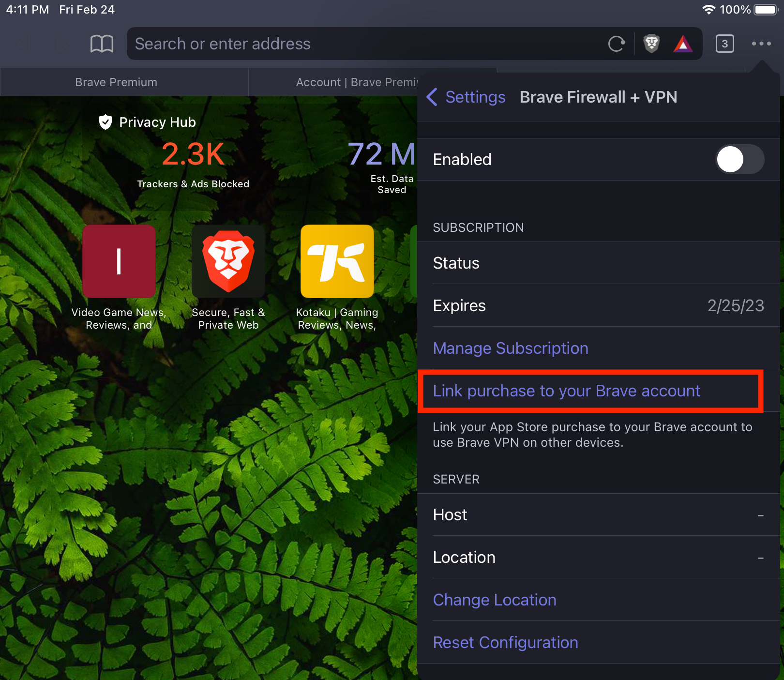Toggle the VPN Enabled switch

point(739,159)
